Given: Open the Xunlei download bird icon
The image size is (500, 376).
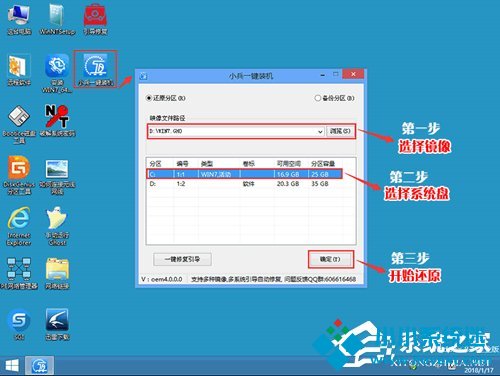Looking at the screenshot, I should click(x=57, y=324).
